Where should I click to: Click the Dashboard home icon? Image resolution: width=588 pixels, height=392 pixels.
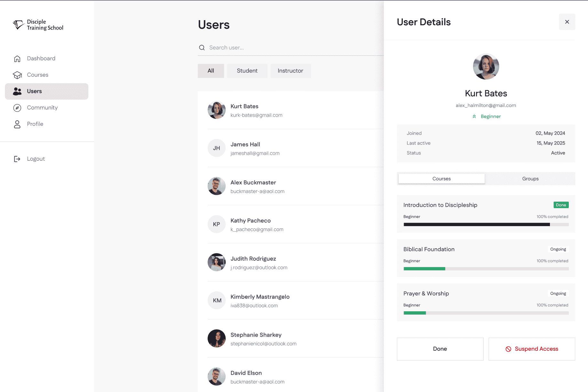pos(17,59)
